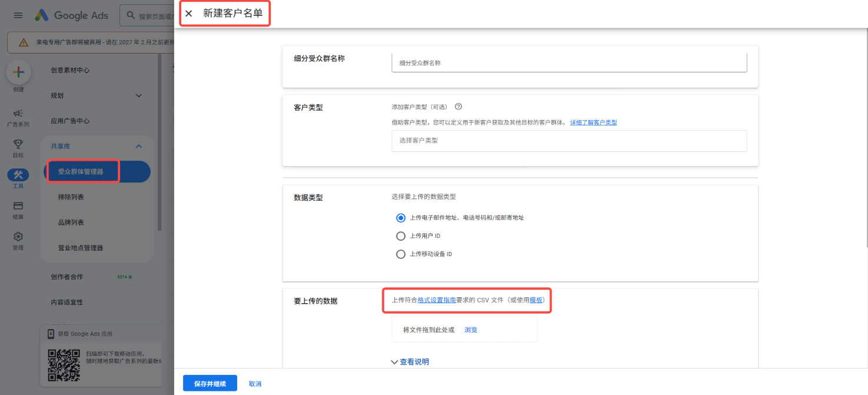Collapse the 共享库 section chevron
868x395 pixels.
(x=139, y=146)
